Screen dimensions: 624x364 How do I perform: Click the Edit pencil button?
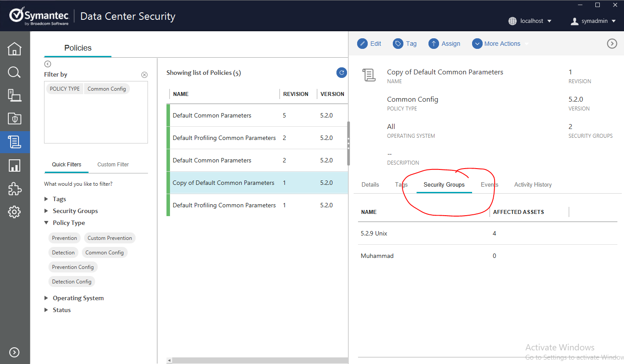point(369,44)
